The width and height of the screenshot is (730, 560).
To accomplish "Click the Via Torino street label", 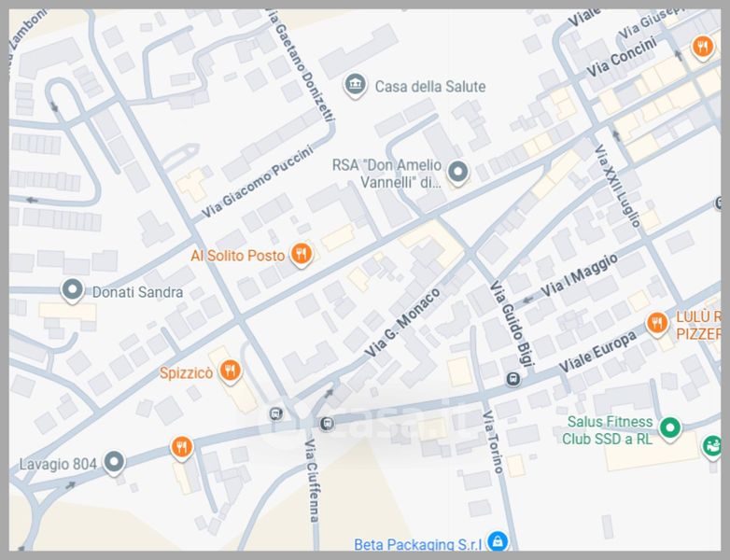I will click(493, 441).
